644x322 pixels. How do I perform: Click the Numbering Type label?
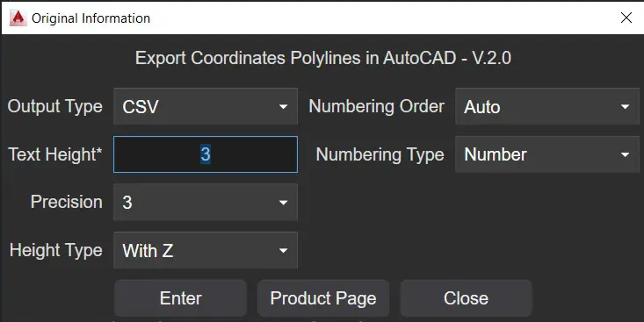(x=380, y=154)
